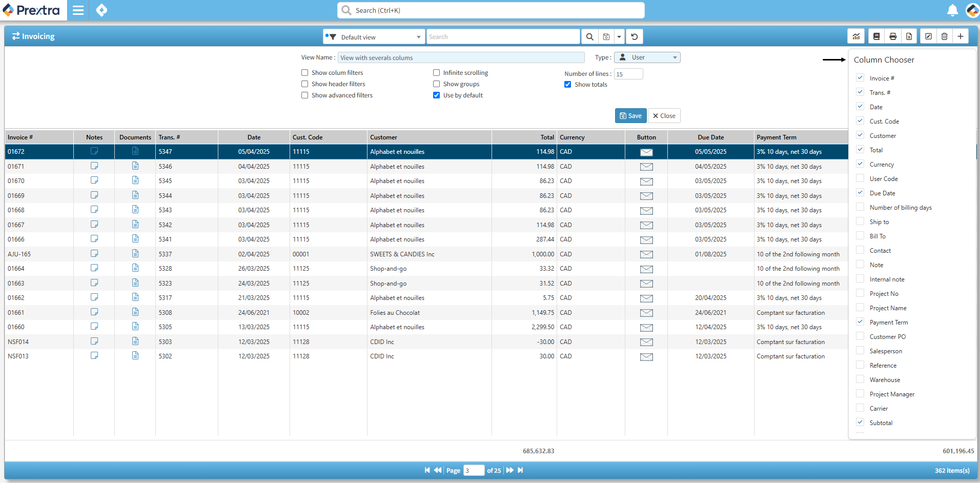The width and height of the screenshot is (980, 483).
Task: Export to Excel using the toolbar icon
Action: (909, 36)
